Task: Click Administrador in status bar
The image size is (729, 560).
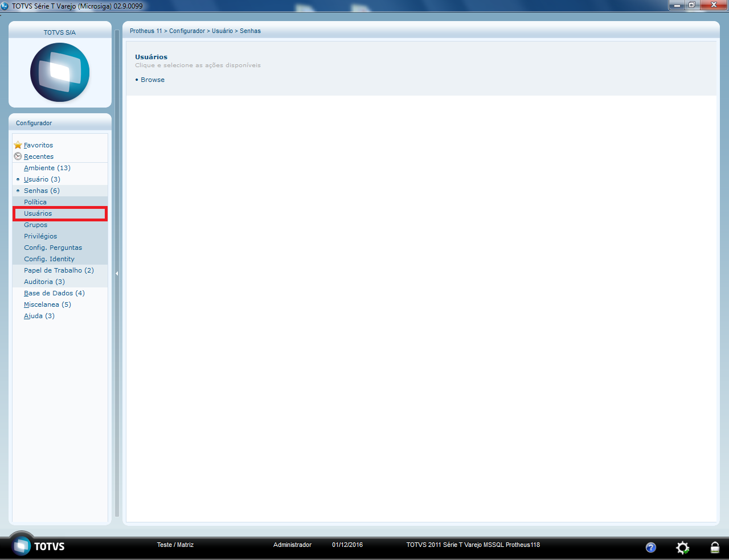Action: [292, 545]
